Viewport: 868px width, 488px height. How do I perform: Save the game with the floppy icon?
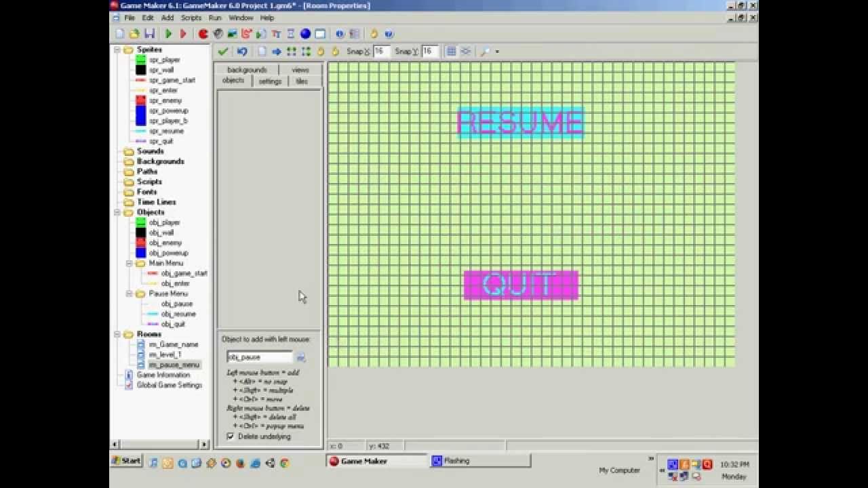[x=149, y=34]
